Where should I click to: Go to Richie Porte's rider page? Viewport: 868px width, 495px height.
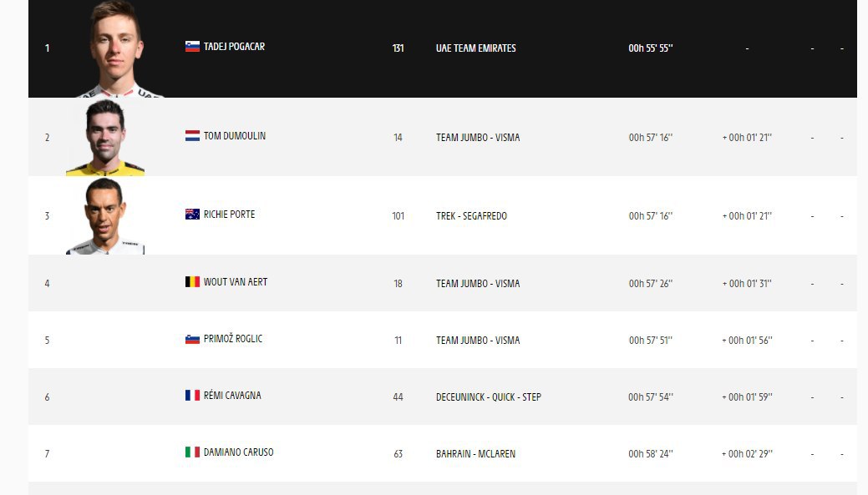(x=229, y=215)
